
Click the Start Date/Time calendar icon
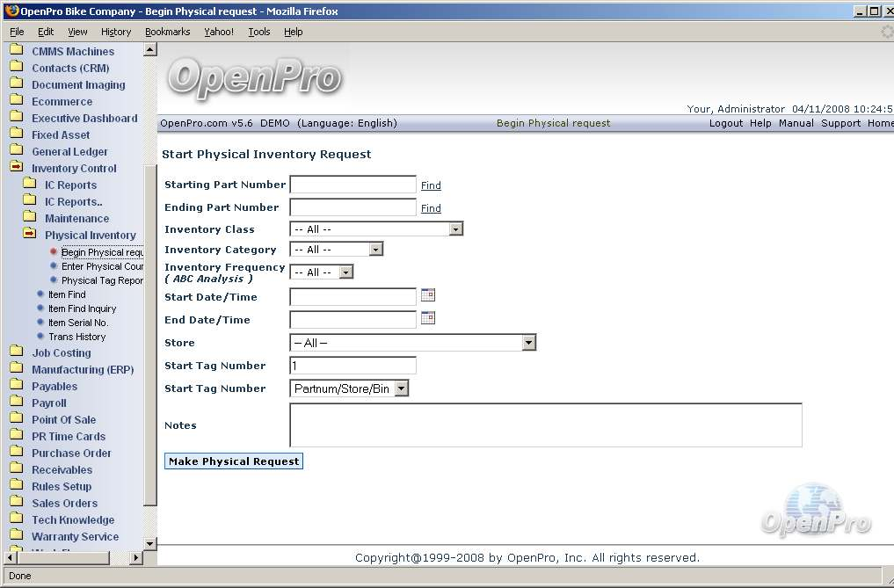tap(428, 295)
